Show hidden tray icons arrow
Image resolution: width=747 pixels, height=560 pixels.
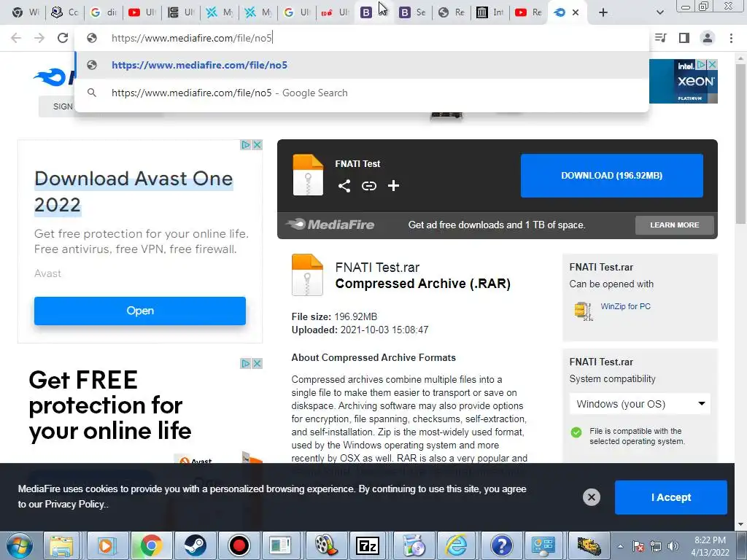tap(620, 546)
